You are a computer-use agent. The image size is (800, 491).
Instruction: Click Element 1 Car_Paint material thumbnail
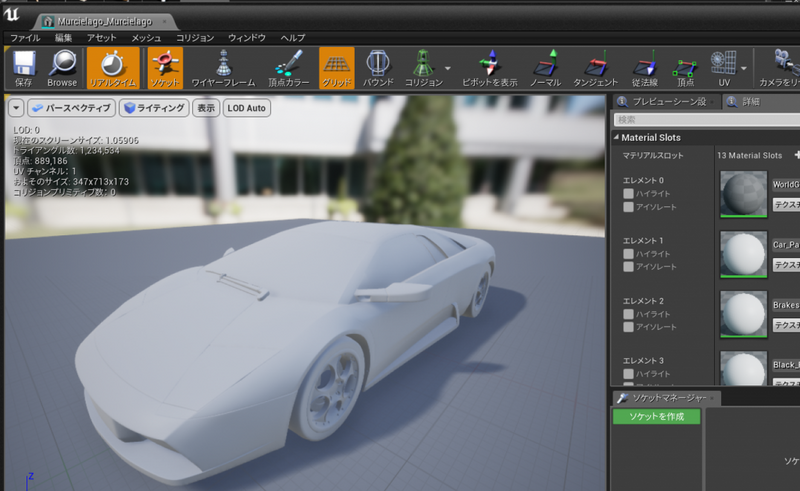(743, 254)
